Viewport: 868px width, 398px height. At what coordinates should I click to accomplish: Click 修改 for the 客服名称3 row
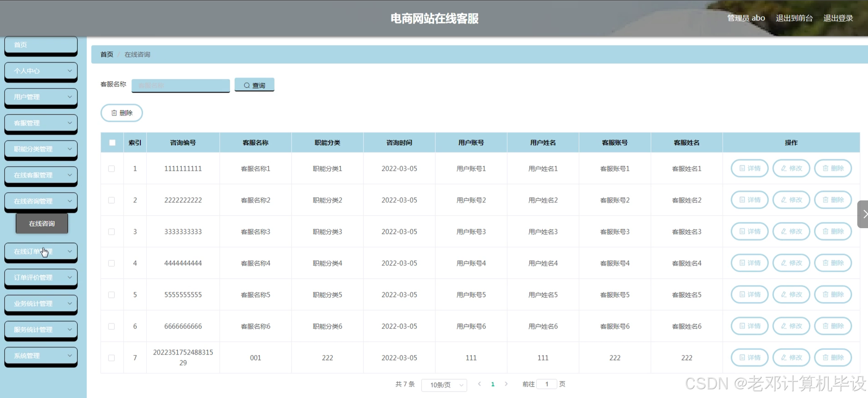click(791, 231)
